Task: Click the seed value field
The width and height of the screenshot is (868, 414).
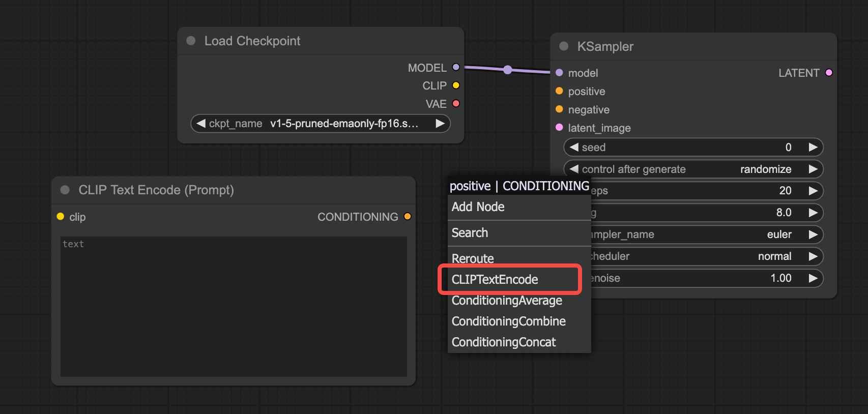Action: (x=693, y=147)
